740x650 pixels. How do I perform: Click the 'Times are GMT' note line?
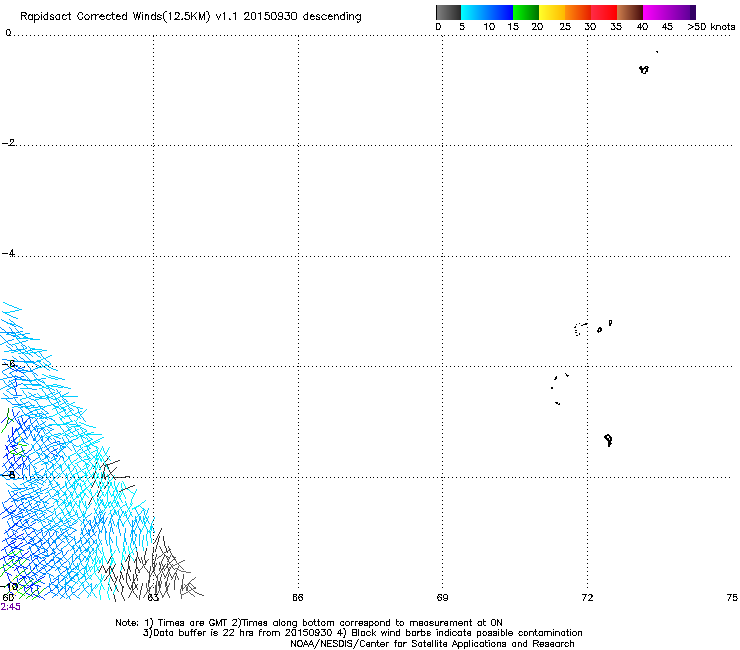pyautogui.click(x=309, y=623)
